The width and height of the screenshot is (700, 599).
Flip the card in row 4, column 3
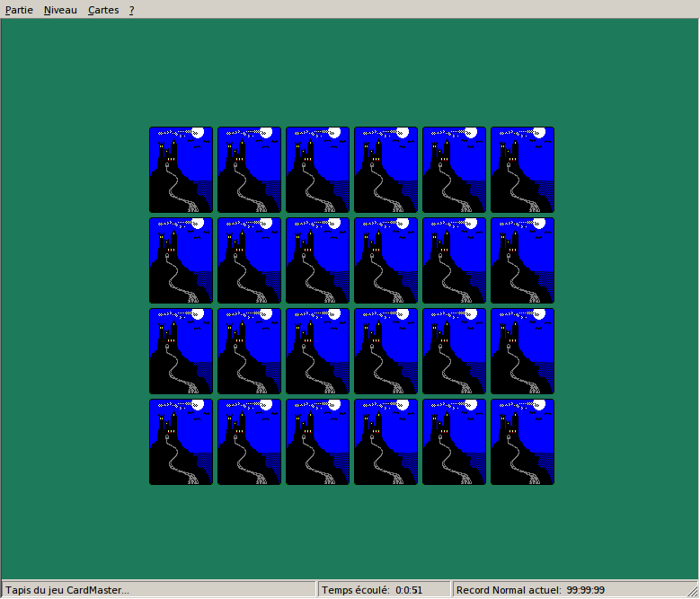[x=317, y=442]
